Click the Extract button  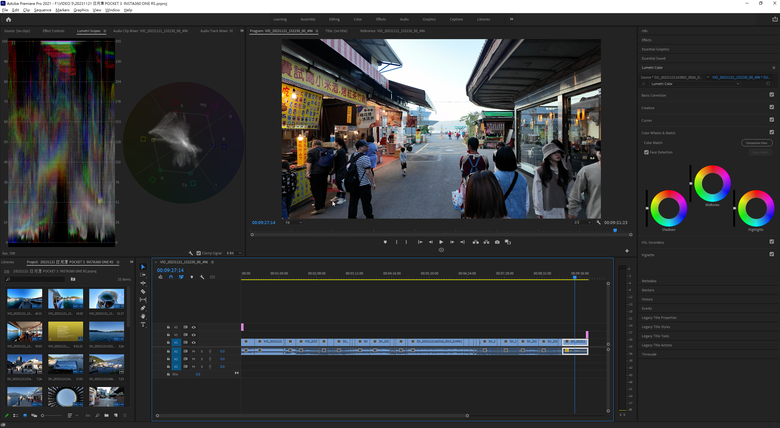click(486, 242)
